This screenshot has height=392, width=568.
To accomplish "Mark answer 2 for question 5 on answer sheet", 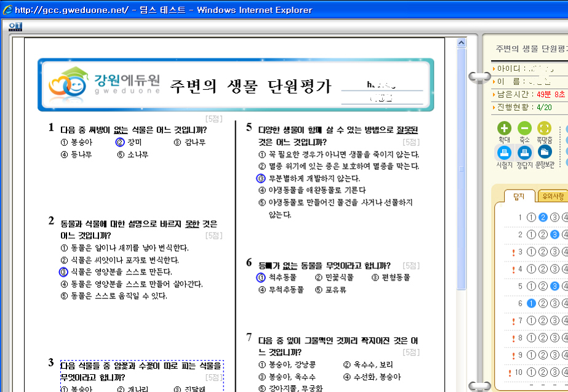I will [543, 286].
